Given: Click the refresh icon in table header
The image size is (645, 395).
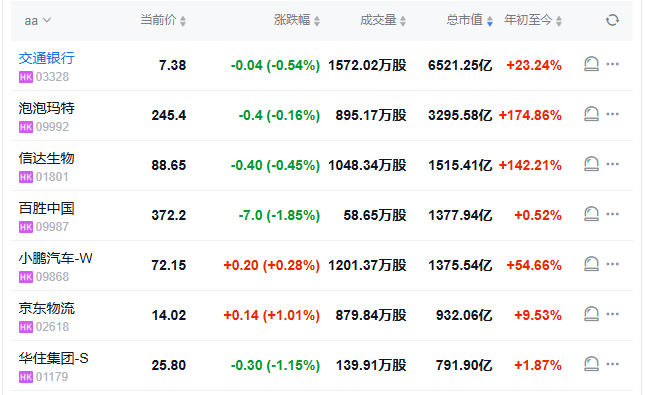Looking at the screenshot, I should point(612,20).
